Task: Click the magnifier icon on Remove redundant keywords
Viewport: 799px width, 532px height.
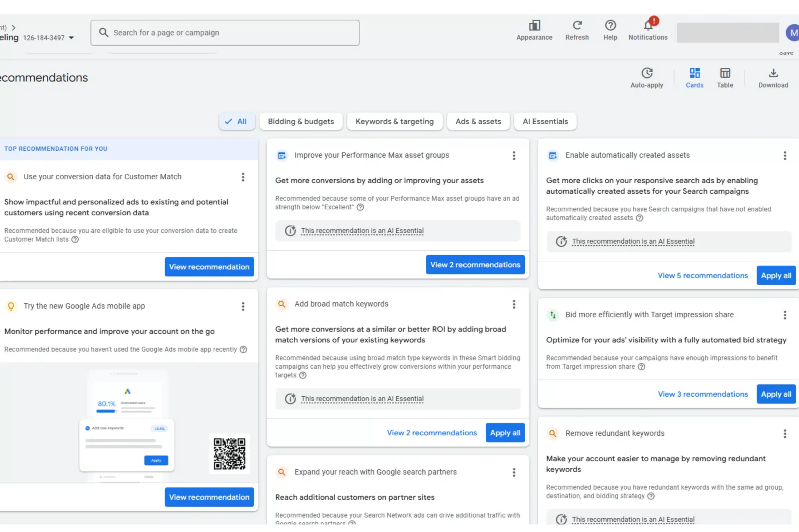Action: [552, 433]
